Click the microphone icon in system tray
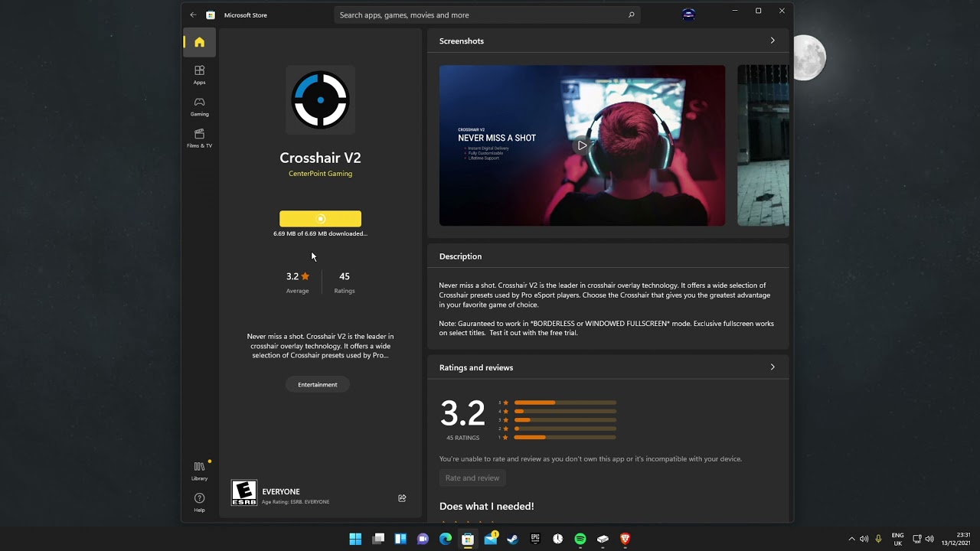The image size is (980, 551). click(878, 539)
